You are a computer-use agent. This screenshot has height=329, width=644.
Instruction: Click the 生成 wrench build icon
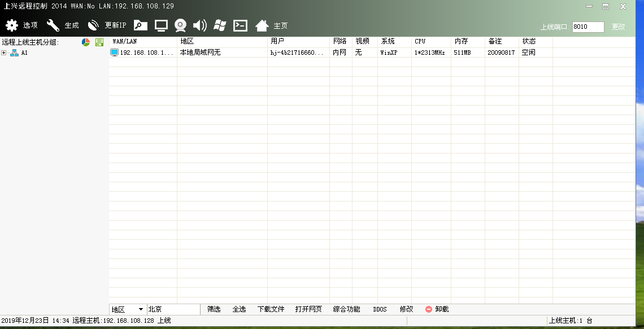coord(53,25)
